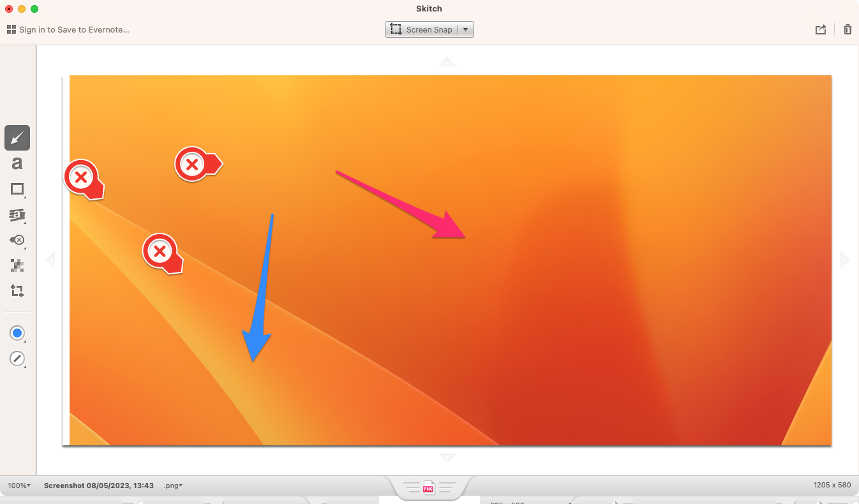Click the bottom canvas resize handle
Image resolution: width=859 pixels, height=504 pixels.
coord(447,457)
